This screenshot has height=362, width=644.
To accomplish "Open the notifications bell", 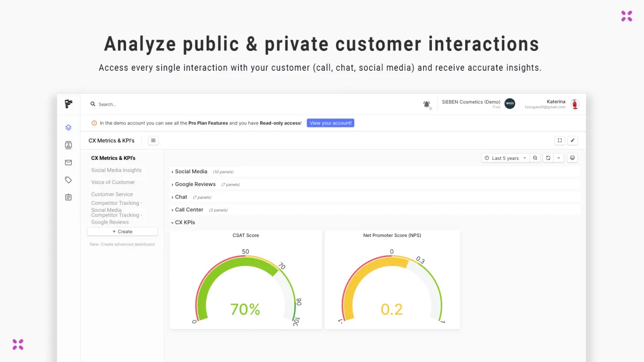I will coord(427,104).
